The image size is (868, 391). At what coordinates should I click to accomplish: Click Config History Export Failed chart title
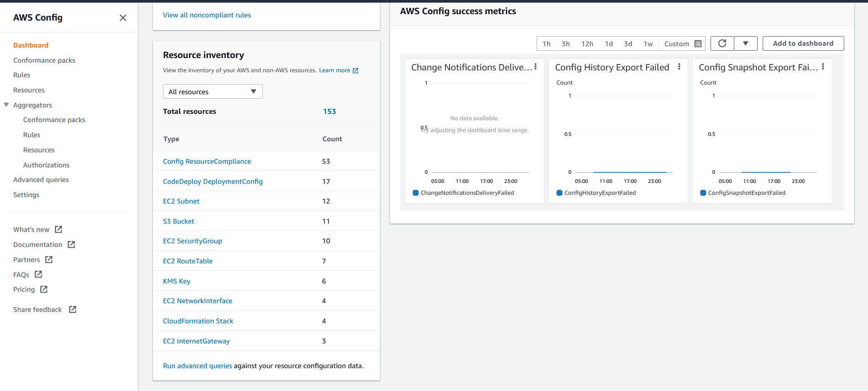pos(612,67)
